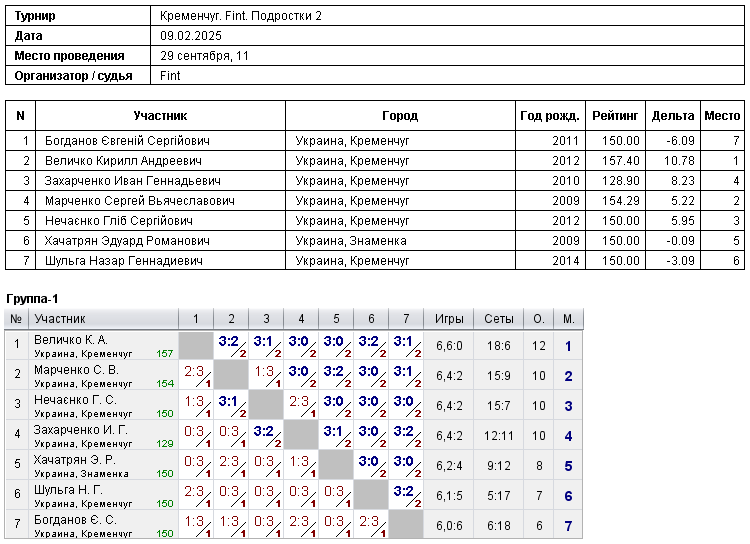The height and width of the screenshot is (544, 750).
Task: Click group row name 'Захарченко И. Г.'
Action: [80, 430]
